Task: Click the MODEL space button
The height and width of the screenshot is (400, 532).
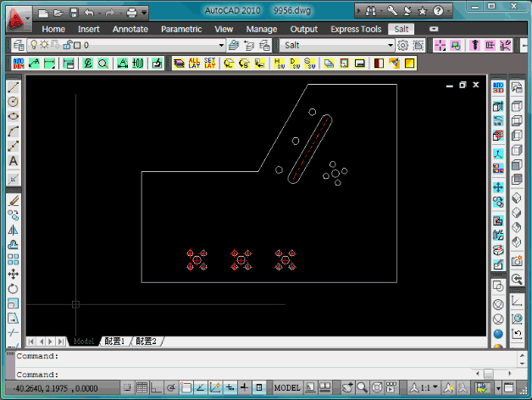Action: 287,387
